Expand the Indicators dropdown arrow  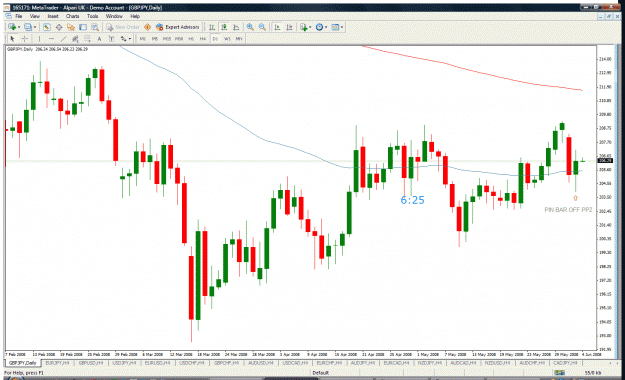coord(310,27)
